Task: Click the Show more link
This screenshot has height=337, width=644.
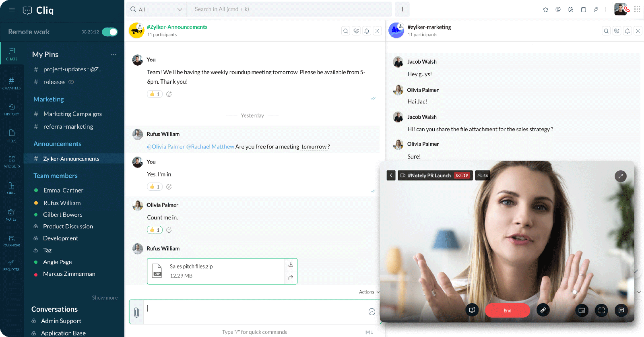Action: click(x=105, y=298)
